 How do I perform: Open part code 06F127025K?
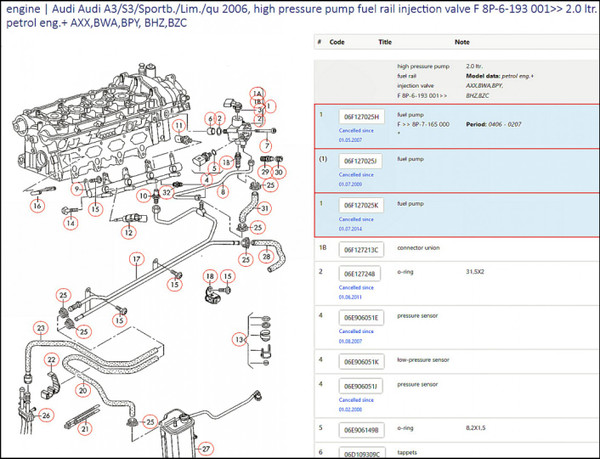[360, 206]
